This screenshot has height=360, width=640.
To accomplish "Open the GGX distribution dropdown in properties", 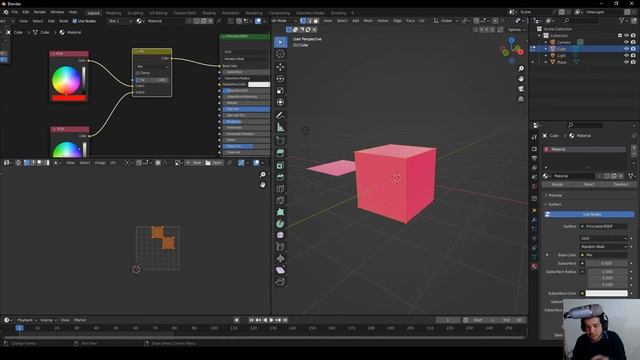I will pyautogui.click(x=604, y=238).
